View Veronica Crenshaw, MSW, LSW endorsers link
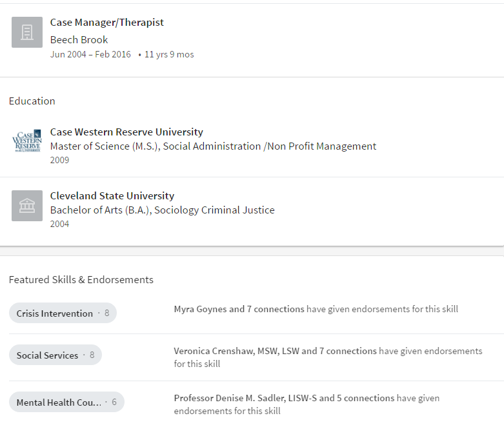 pos(275,351)
